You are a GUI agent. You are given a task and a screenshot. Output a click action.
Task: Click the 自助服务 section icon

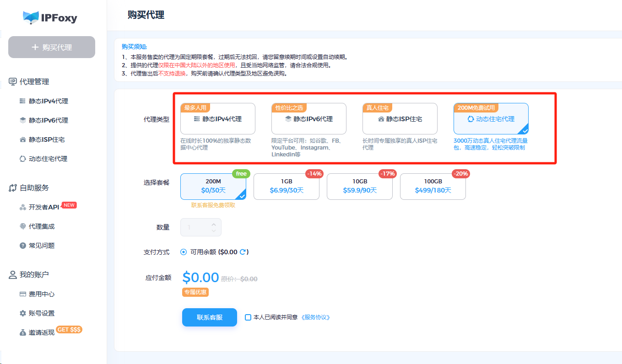[13, 188]
